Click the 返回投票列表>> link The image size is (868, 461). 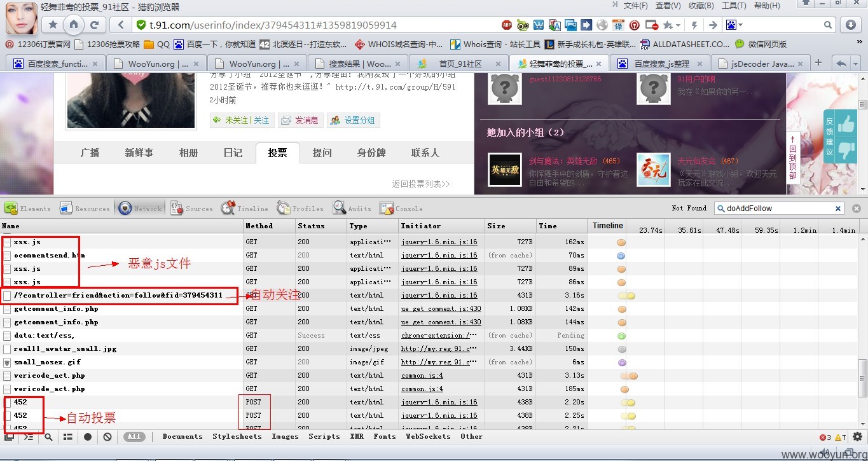[420, 184]
